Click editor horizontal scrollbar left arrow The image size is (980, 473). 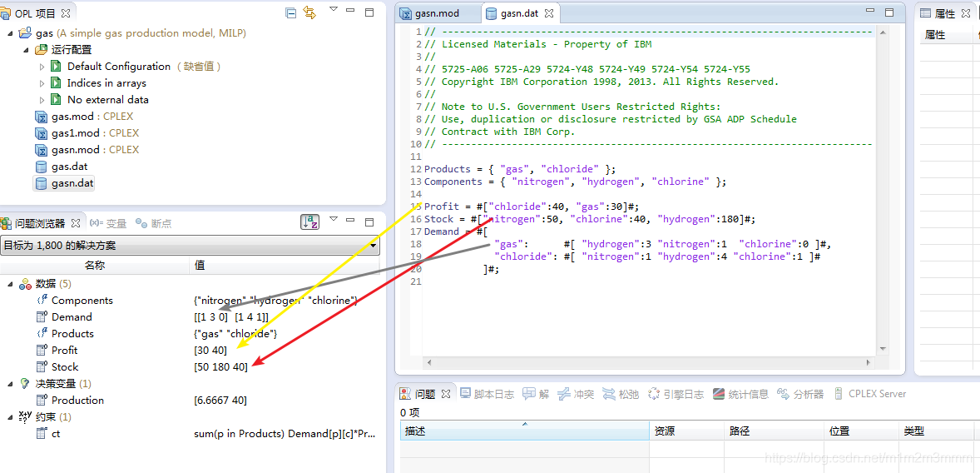[x=428, y=362]
